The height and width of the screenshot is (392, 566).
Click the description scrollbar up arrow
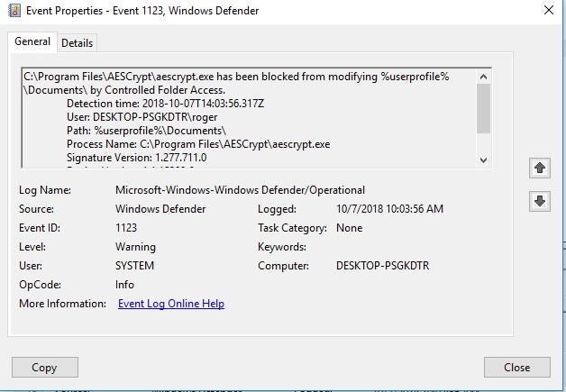coord(483,77)
